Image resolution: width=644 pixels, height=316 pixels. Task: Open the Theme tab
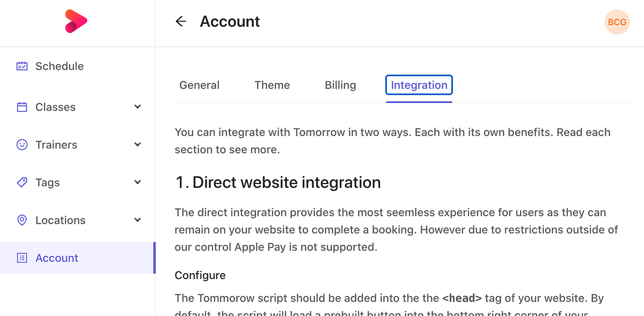pyautogui.click(x=272, y=85)
